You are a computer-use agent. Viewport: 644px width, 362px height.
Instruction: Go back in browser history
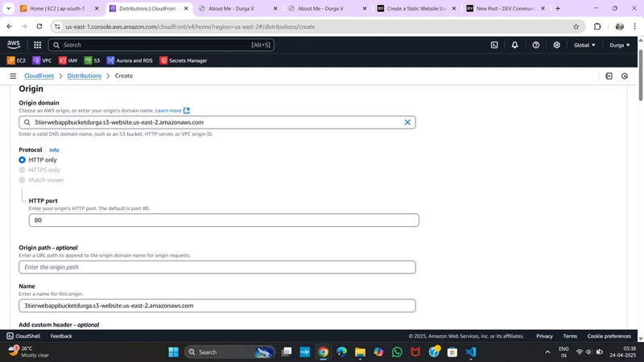10,27
